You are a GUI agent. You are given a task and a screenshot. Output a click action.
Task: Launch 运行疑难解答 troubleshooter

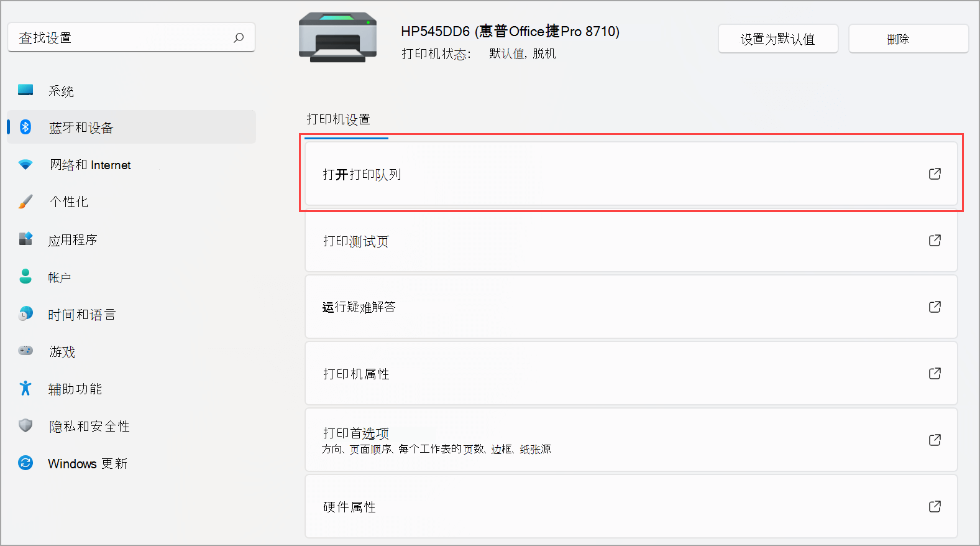(x=631, y=307)
